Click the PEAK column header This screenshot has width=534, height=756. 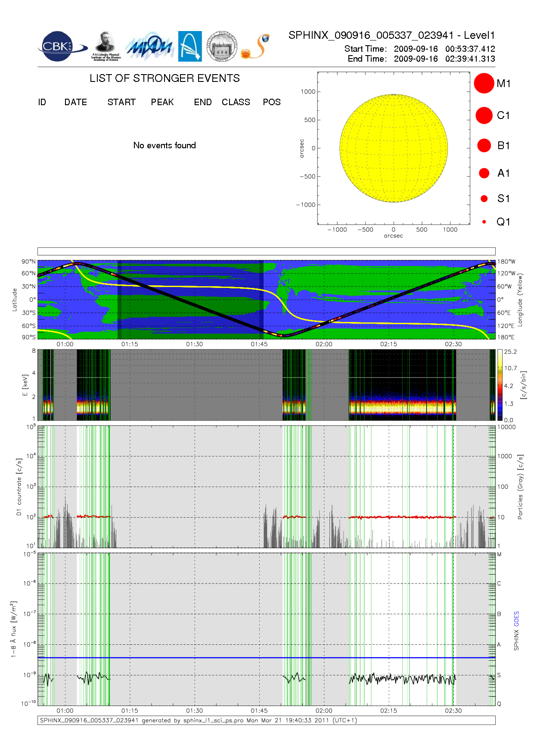pyautogui.click(x=162, y=102)
